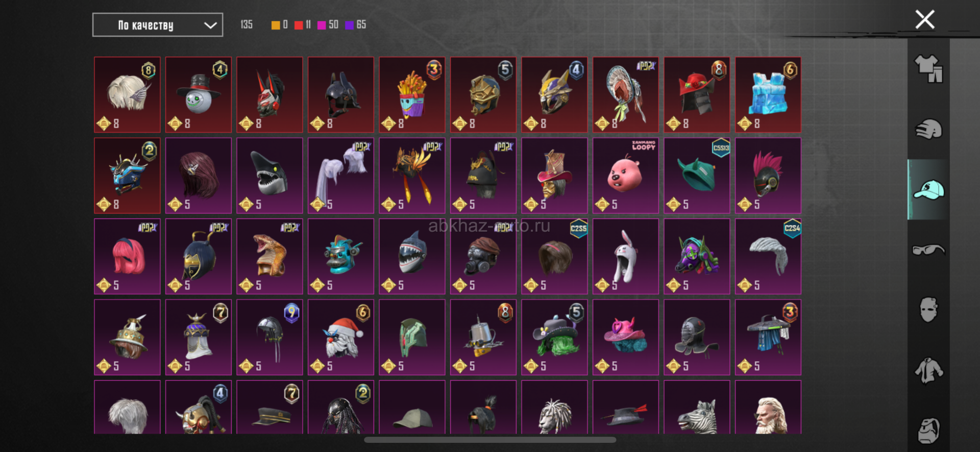Open the sunglasses category icon
The width and height of the screenshot is (980, 452).
coord(928,250)
